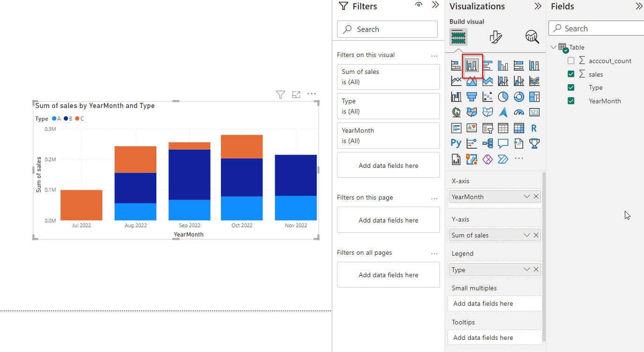Pick the slicer visual
The height and width of the screenshot is (352, 644).
[x=487, y=128]
